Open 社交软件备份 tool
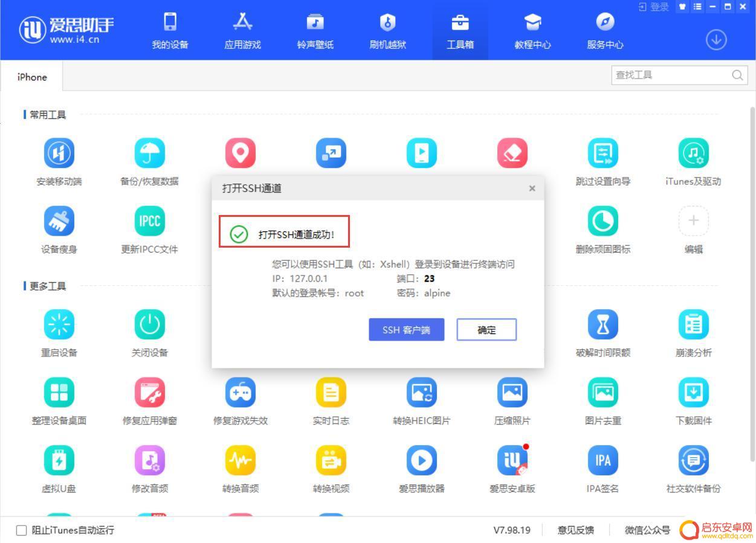 (694, 460)
